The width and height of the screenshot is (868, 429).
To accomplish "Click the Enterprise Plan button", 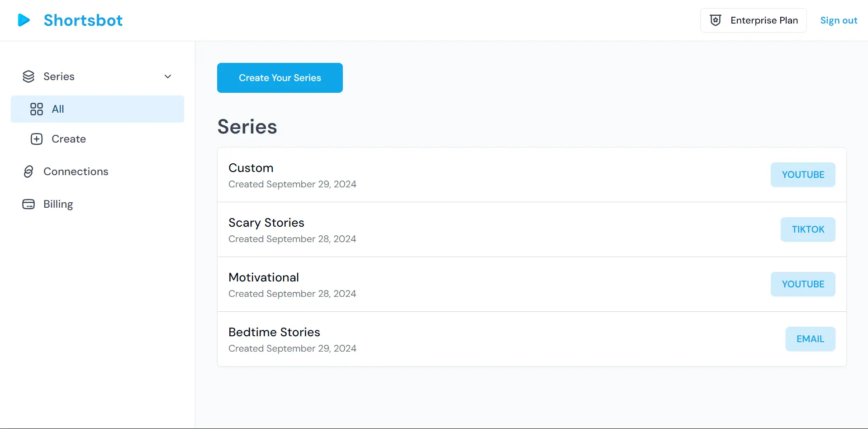I will pyautogui.click(x=753, y=20).
